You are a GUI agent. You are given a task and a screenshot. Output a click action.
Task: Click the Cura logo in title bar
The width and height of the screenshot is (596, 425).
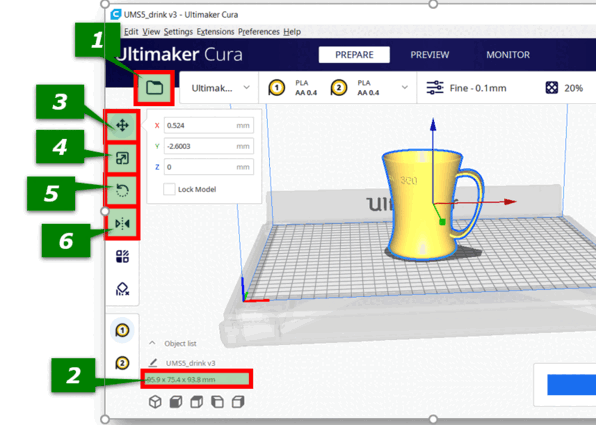click(x=116, y=14)
